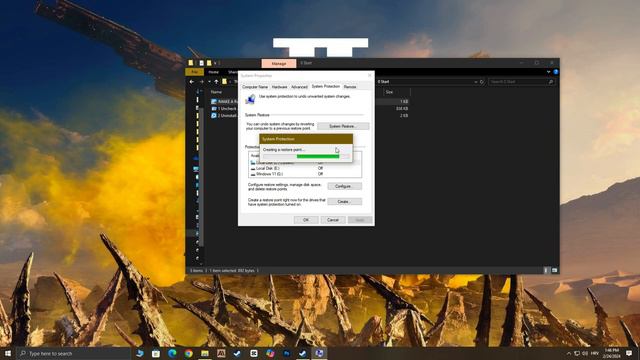Viewport: 640px width, 360px height.
Task: Click the taskbar search box
Action: point(73,353)
